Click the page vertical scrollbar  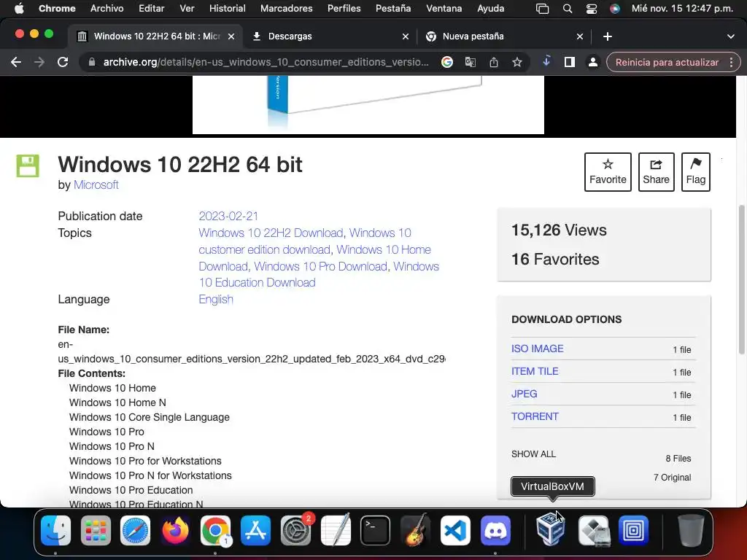point(741,280)
